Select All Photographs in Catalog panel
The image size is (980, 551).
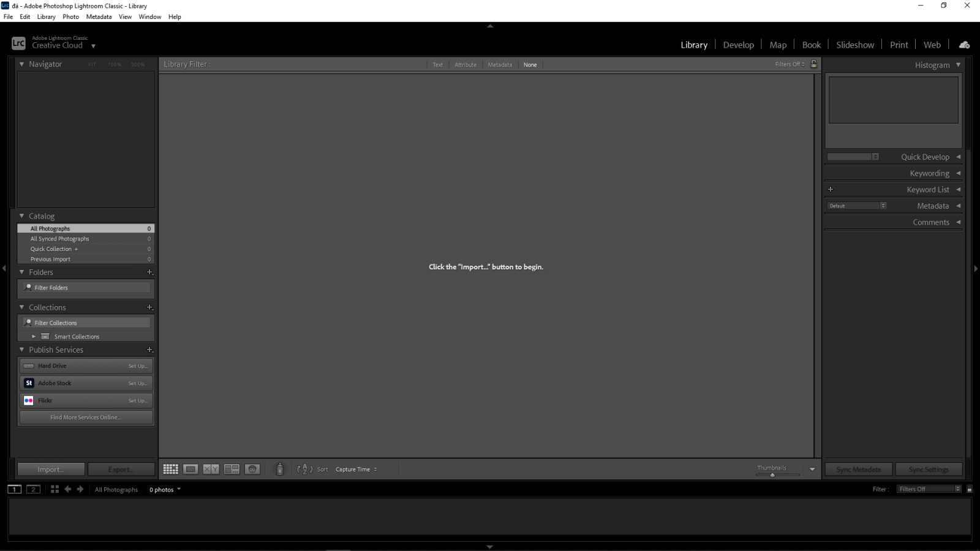[x=49, y=228]
